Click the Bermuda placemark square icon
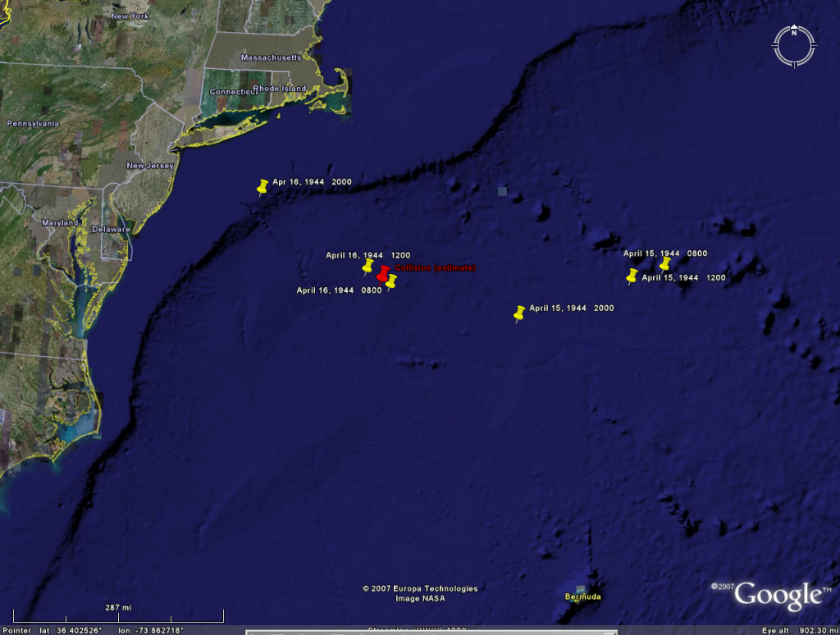Viewport: 840px width, 635px height. tap(582, 589)
